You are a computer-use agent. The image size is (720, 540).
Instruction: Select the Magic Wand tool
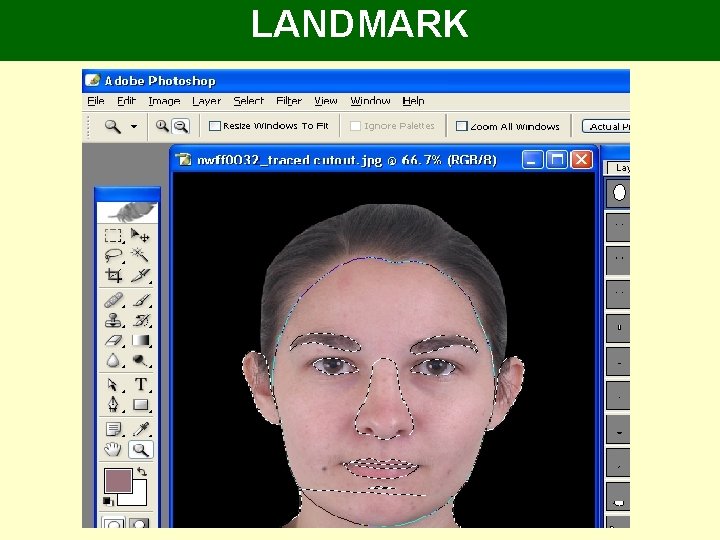pyautogui.click(x=140, y=255)
